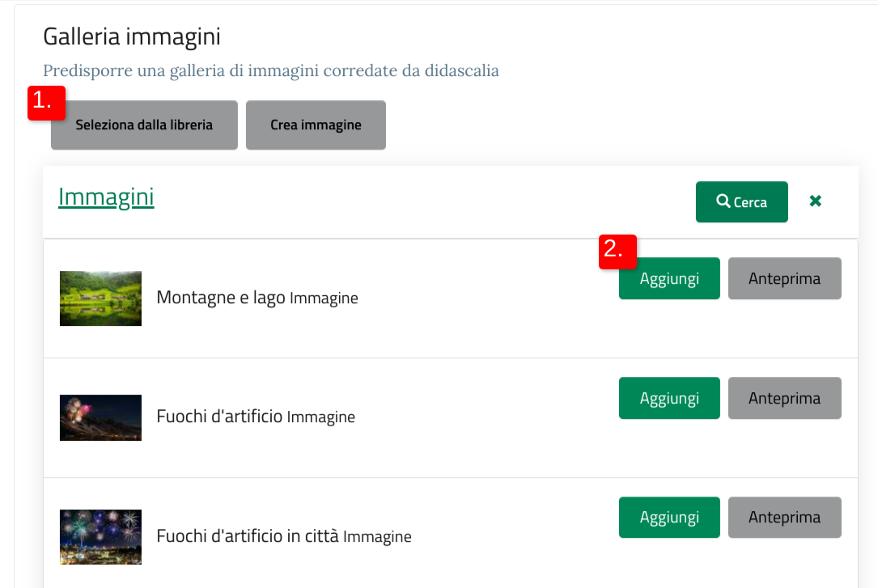Close the image library panel with X
The width and height of the screenshot is (878, 588).
coord(816,201)
